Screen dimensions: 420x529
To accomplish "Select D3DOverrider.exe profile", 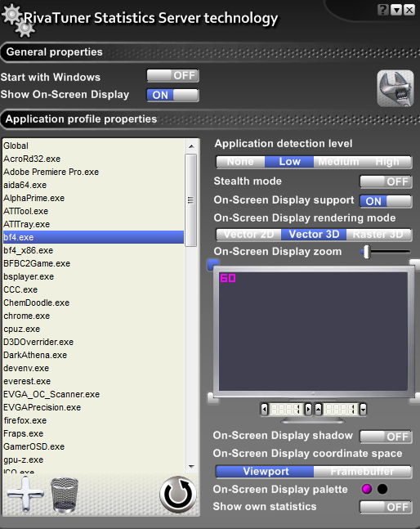I will point(93,343).
